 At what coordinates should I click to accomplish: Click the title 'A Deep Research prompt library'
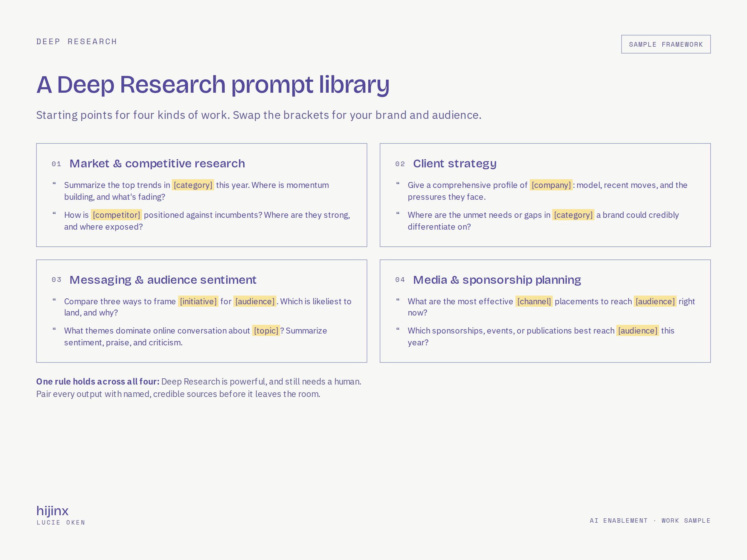tap(213, 84)
